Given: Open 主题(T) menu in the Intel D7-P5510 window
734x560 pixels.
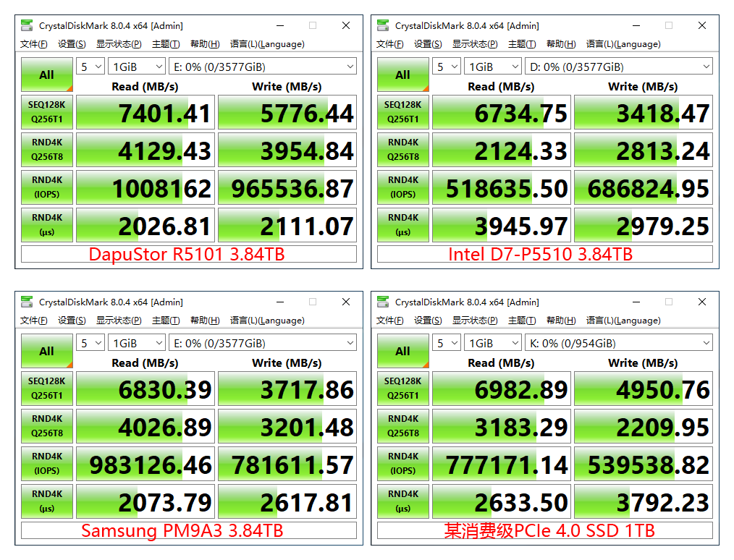Looking at the screenshot, I should coord(522,44).
